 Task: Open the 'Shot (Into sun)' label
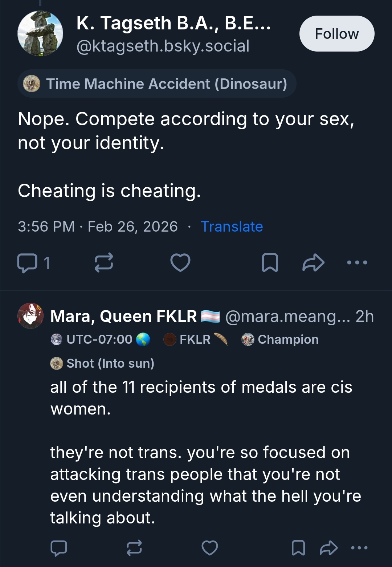click(102, 363)
